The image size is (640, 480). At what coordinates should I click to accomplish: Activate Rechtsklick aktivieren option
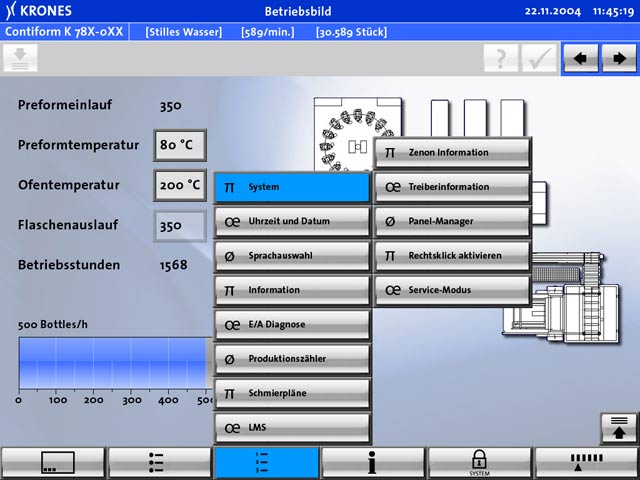tap(452, 256)
